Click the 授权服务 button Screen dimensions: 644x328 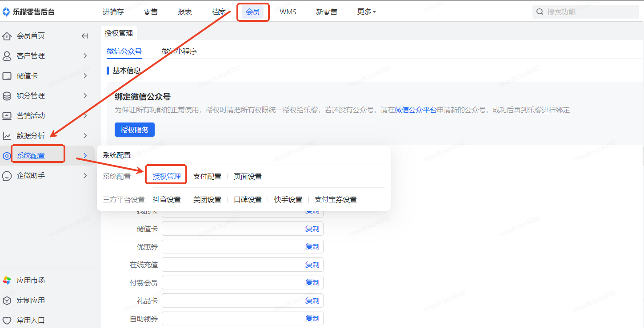pos(135,130)
